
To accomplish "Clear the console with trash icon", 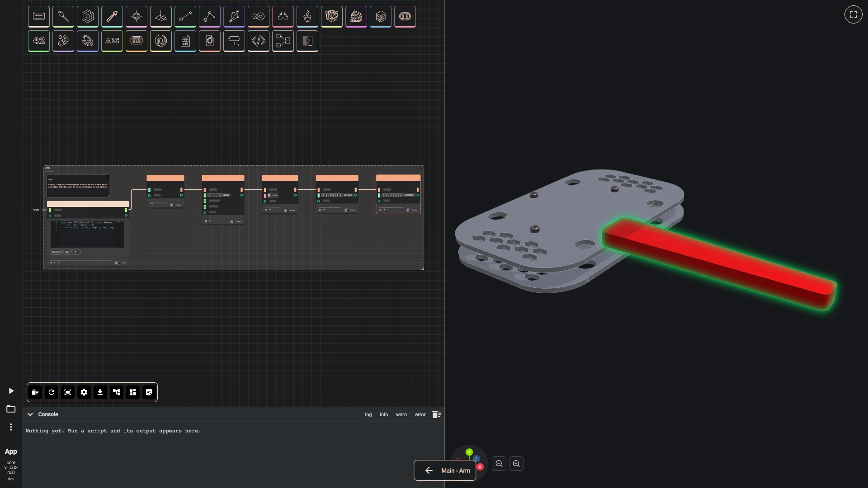I will click(437, 414).
